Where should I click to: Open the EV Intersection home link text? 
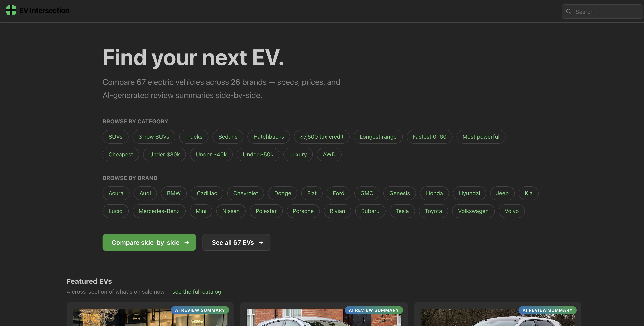[44, 11]
